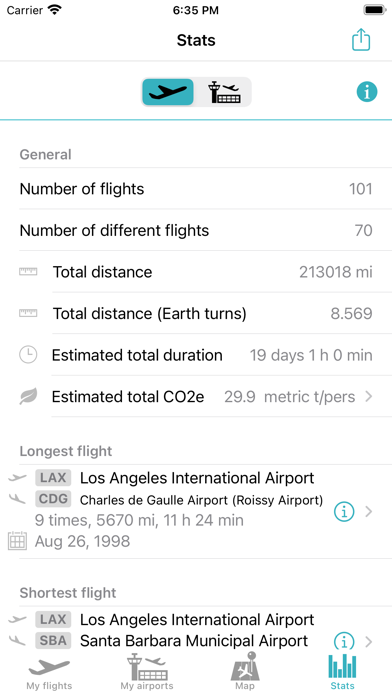The image size is (392, 696).
Task: Open the shortest flight details chevron
Action: click(x=368, y=642)
